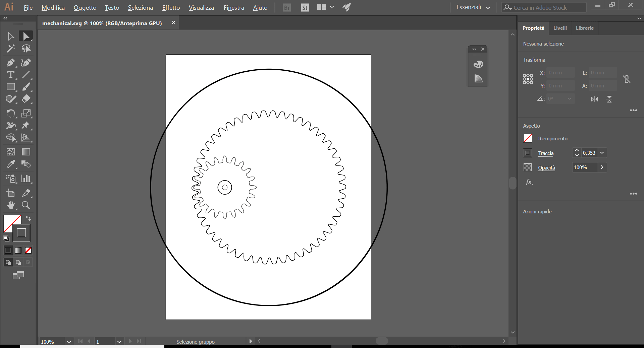Set paint mode to Color

coord(8,250)
